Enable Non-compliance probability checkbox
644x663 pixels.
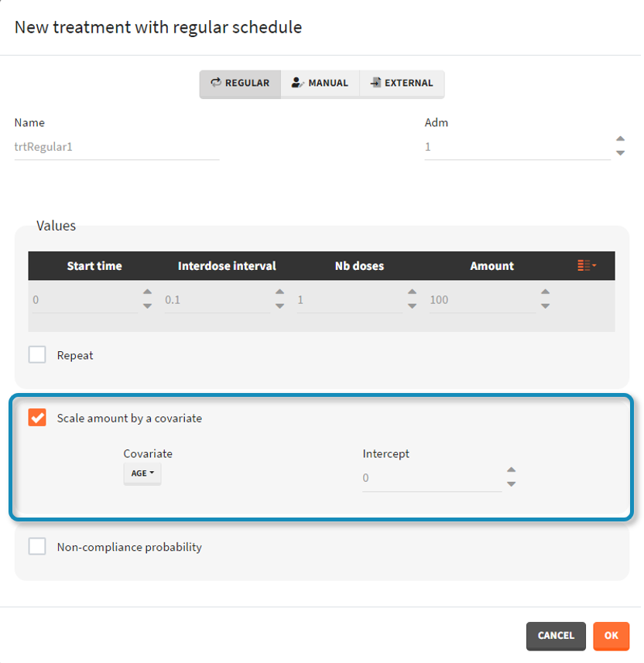(37, 547)
